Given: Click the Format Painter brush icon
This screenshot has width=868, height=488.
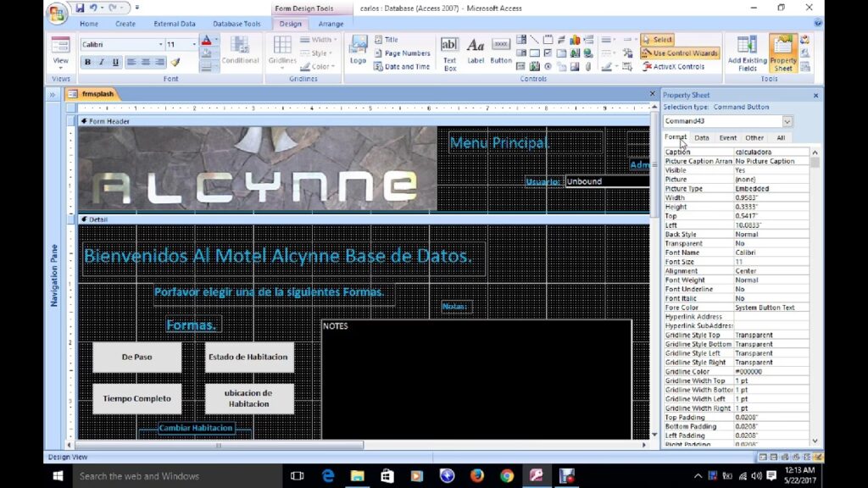Looking at the screenshot, I should (175, 63).
